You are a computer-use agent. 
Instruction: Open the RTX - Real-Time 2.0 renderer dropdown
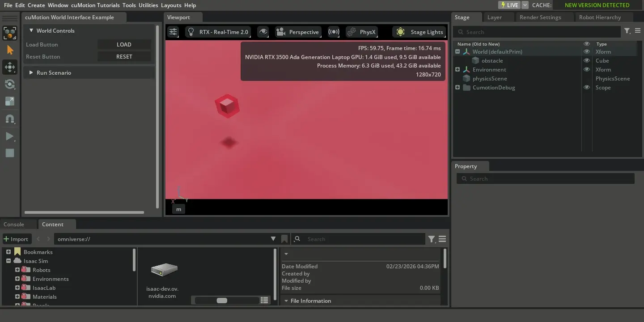[x=218, y=32]
